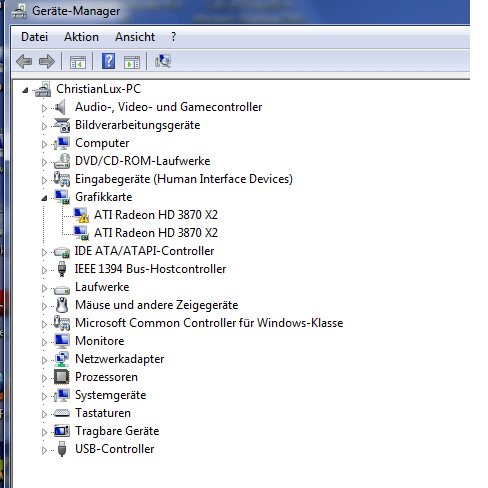Click the keyboard icon for Tastaturen
The image size is (488, 488).
[x=62, y=413]
